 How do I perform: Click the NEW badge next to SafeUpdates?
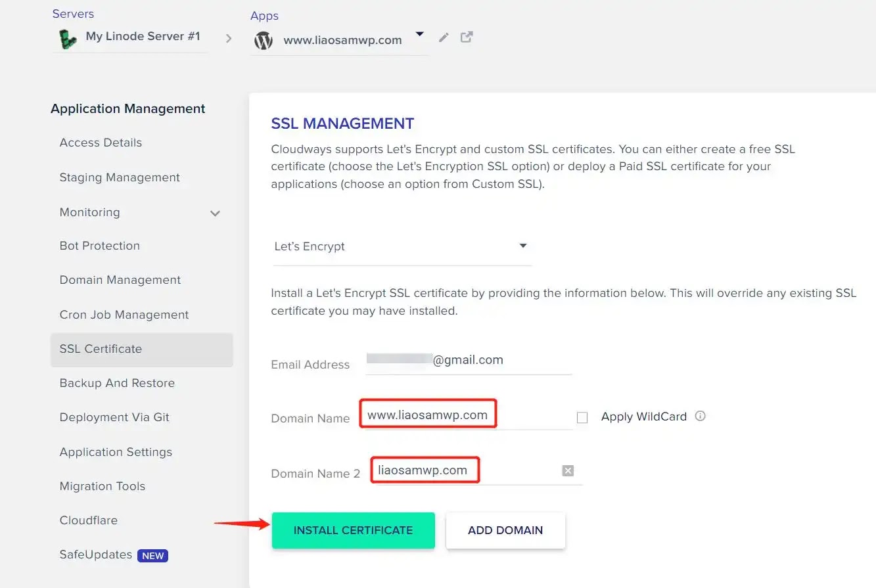tap(152, 556)
